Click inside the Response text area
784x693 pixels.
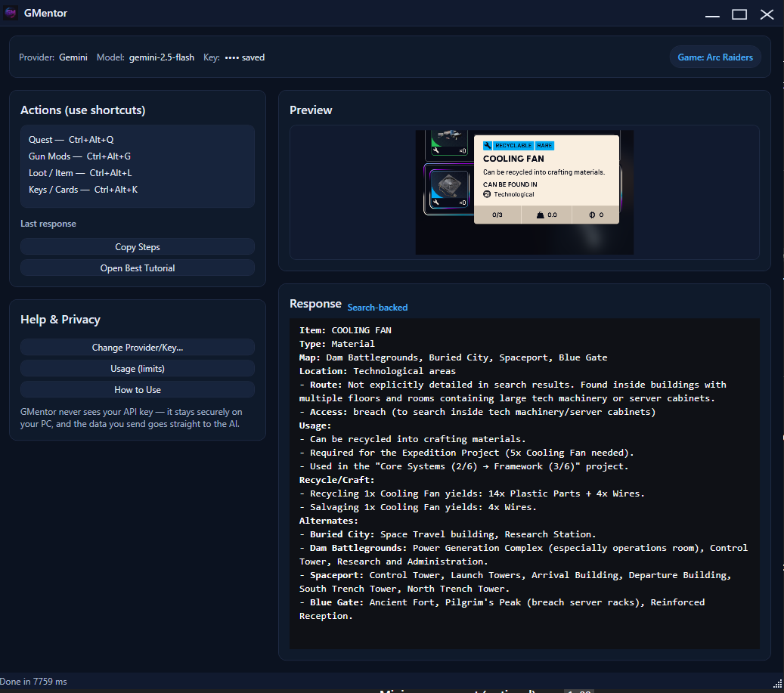(x=524, y=484)
